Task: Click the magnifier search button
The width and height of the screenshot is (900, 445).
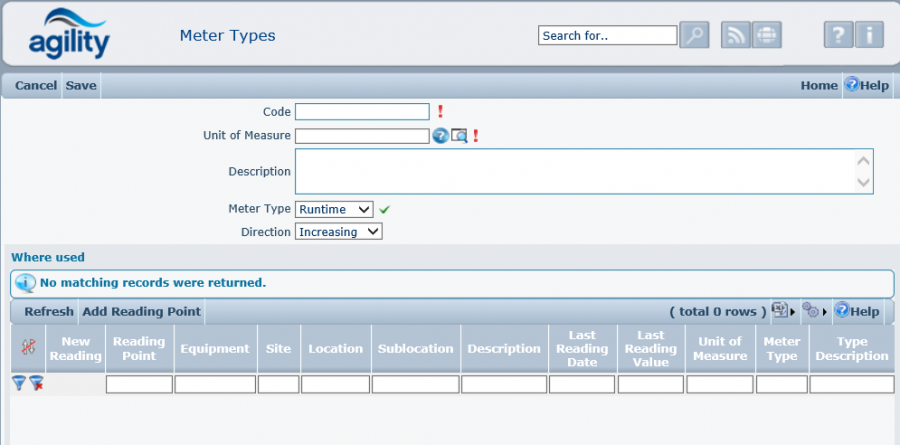Action: 694,35
